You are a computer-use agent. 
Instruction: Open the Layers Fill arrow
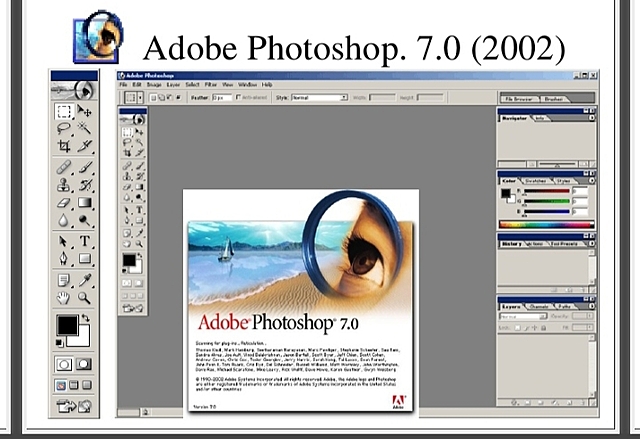click(590, 328)
